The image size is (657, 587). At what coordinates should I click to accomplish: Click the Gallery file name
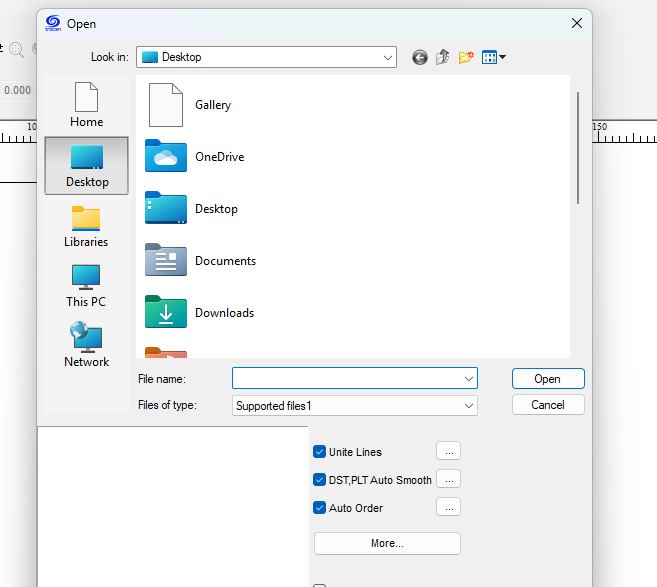click(213, 105)
